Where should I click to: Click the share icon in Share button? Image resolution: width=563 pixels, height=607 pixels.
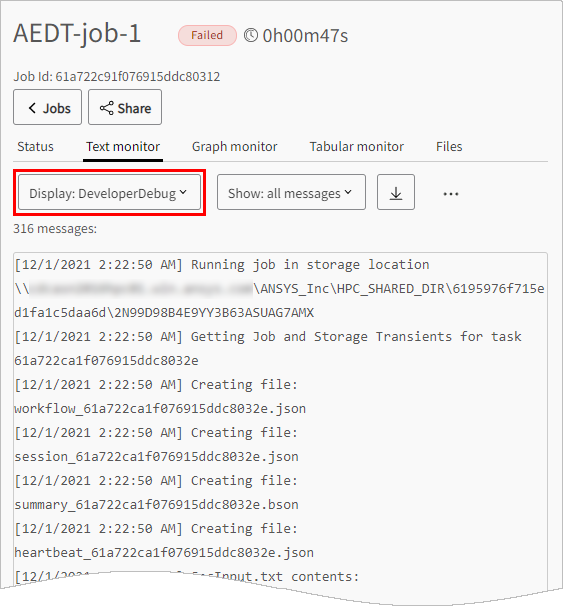[x=106, y=108]
